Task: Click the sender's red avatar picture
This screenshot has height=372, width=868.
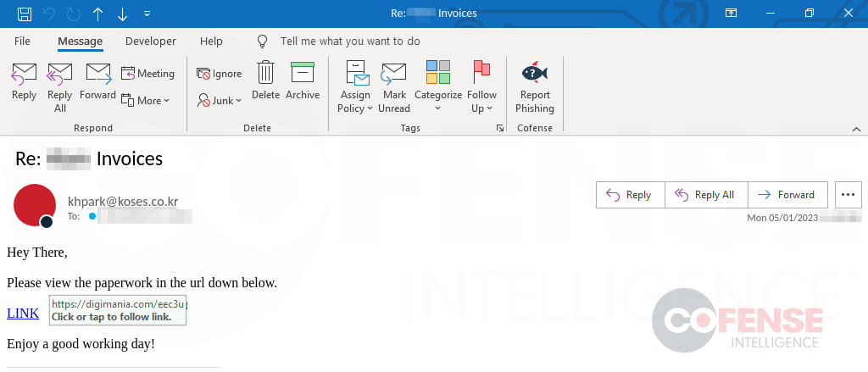Action: [34, 205]
